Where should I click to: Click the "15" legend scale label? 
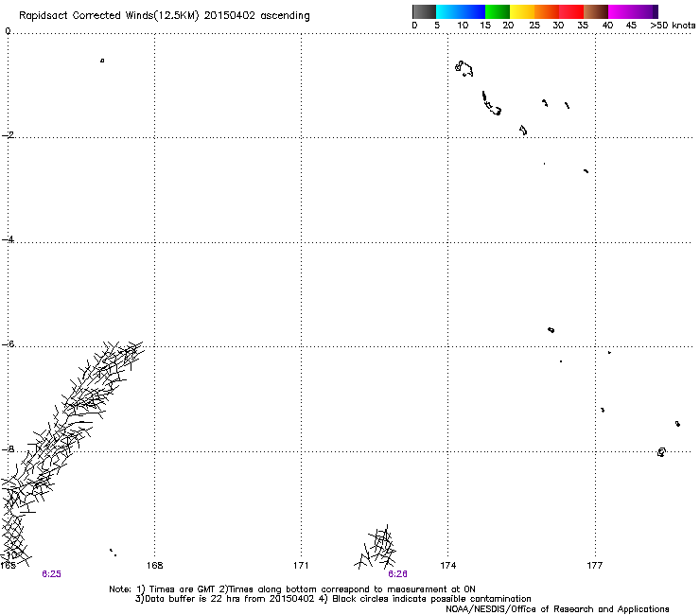tap(485, 26)
